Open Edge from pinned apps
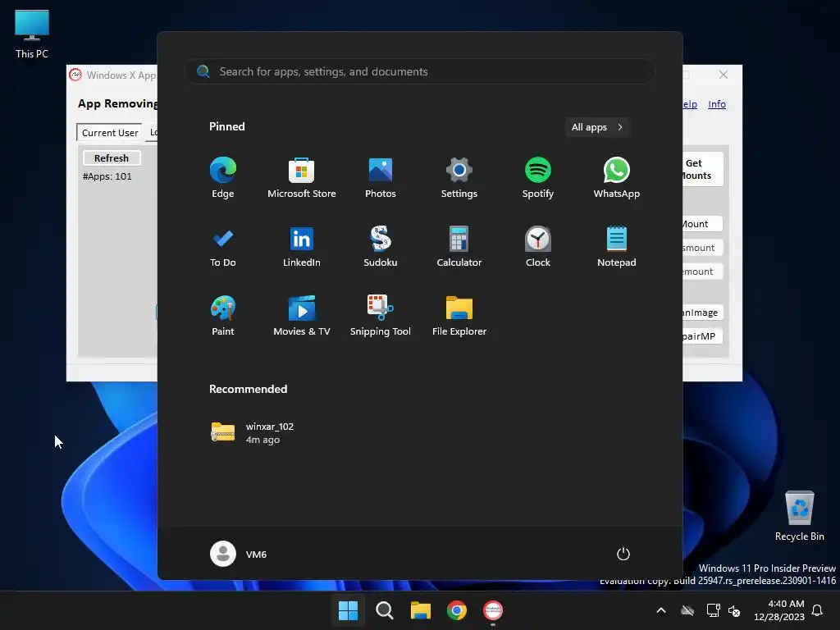Viewport: 840px width, 630px height. 223,178
